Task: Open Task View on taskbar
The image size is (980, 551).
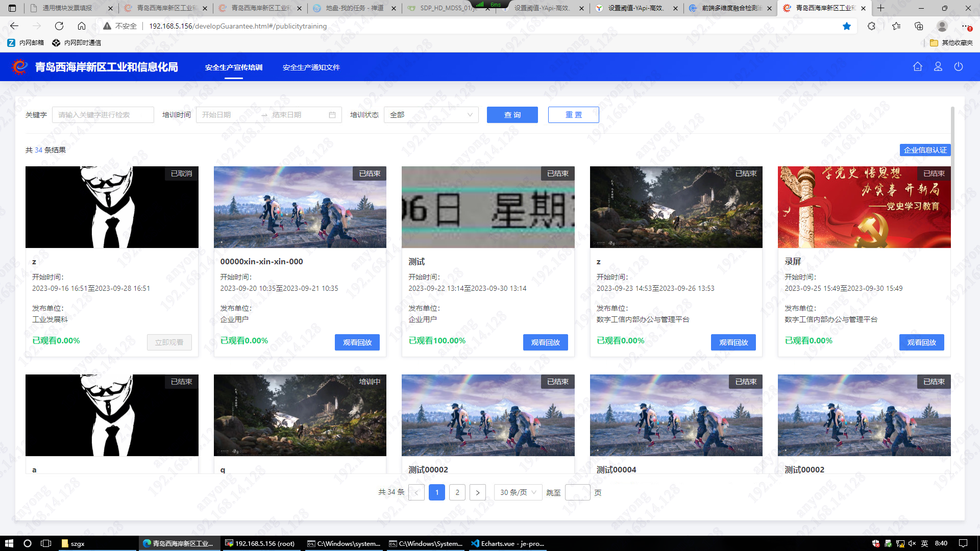Action: tap(46, 543)
